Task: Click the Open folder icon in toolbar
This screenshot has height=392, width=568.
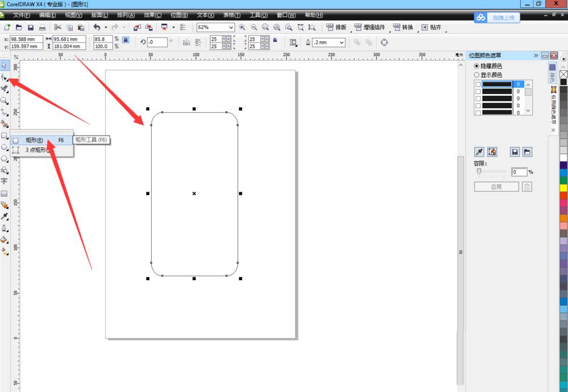Action: pyautogui.click(x=19, y=27)
